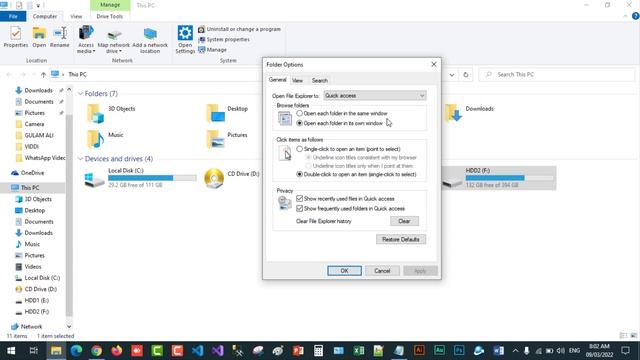Viewport: 640px width, 360px height.
Task: Close the Folder Options dialog
Action: coord(434,64)
